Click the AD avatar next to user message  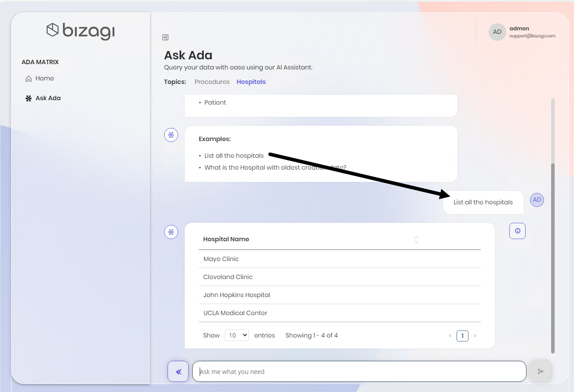click(x=537, y=200)
